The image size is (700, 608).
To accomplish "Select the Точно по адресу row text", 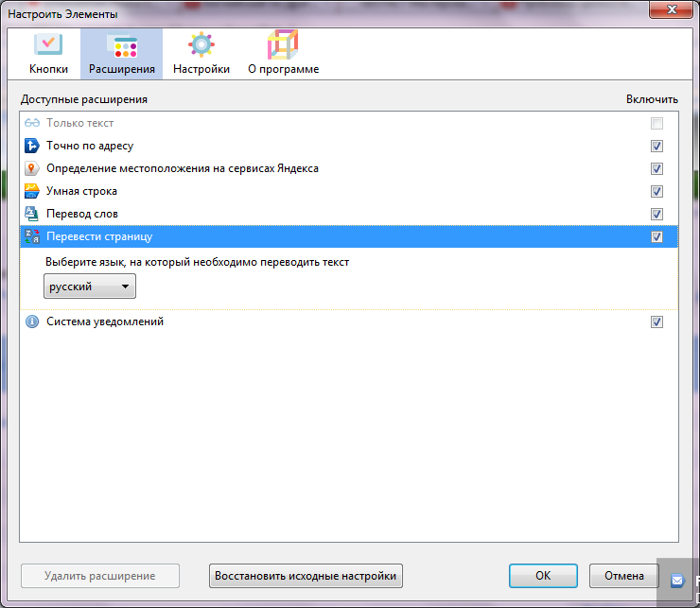I will pos(90,146).
